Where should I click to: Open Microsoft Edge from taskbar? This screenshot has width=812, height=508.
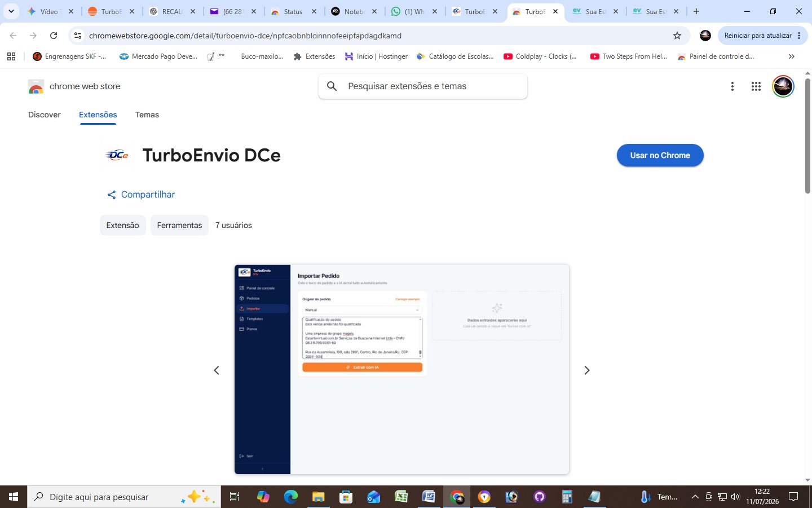(291, 497)
